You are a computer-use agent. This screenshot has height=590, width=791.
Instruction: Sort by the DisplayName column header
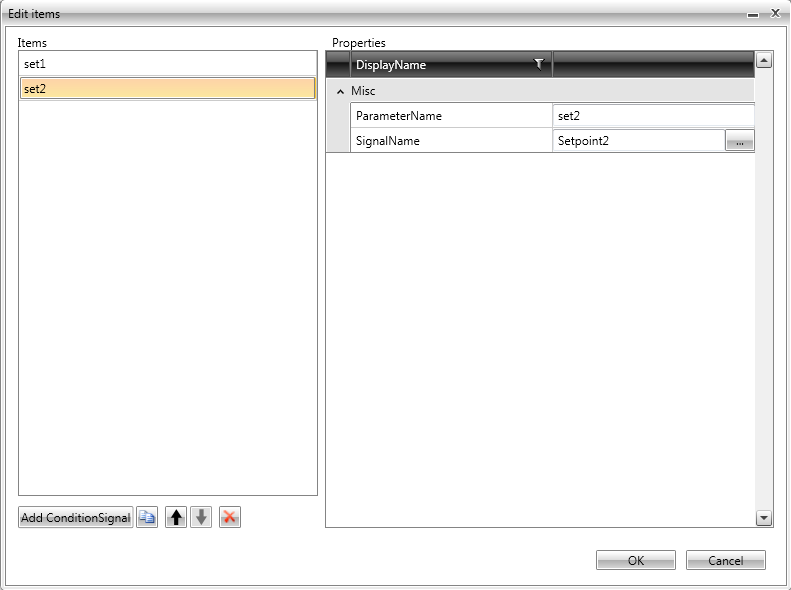(x=440, y=65)
